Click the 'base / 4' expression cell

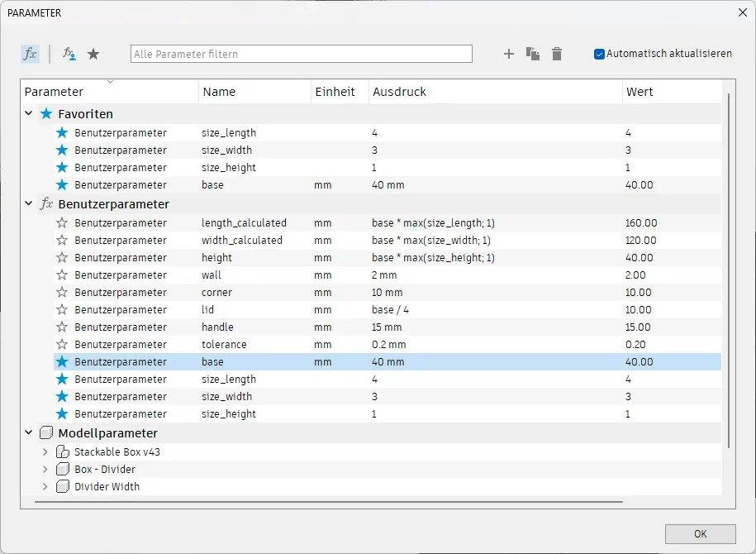(x=390, y=310)
